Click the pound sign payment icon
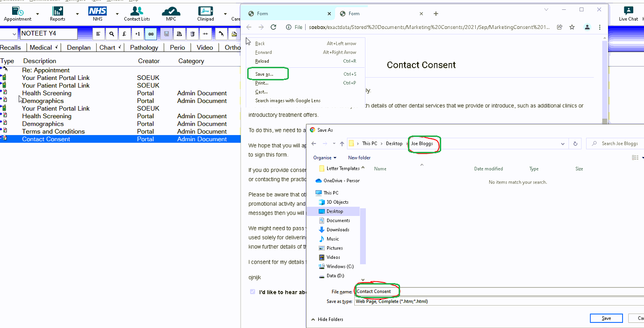 coord(124,34)
